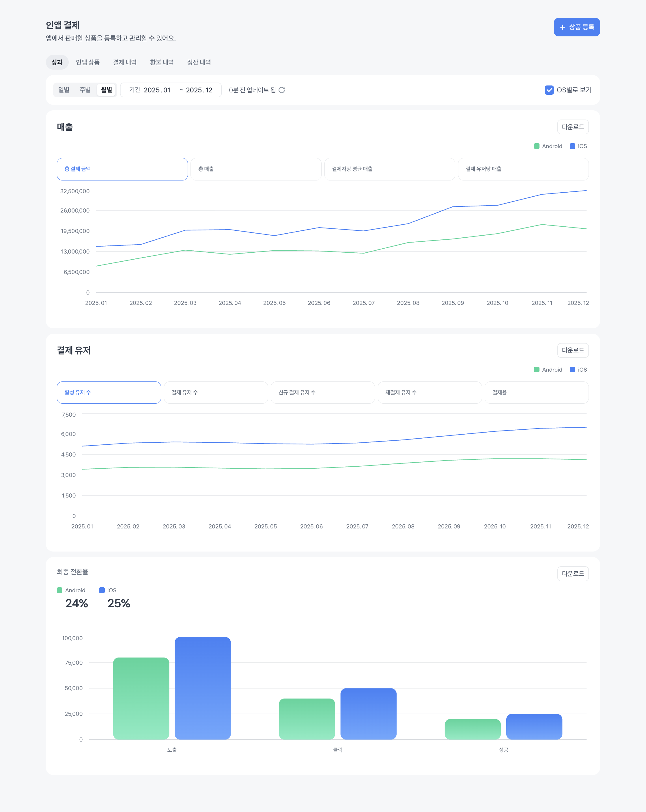
Task: Open the start date 2025.01 picker
Action: click(157, 90)
